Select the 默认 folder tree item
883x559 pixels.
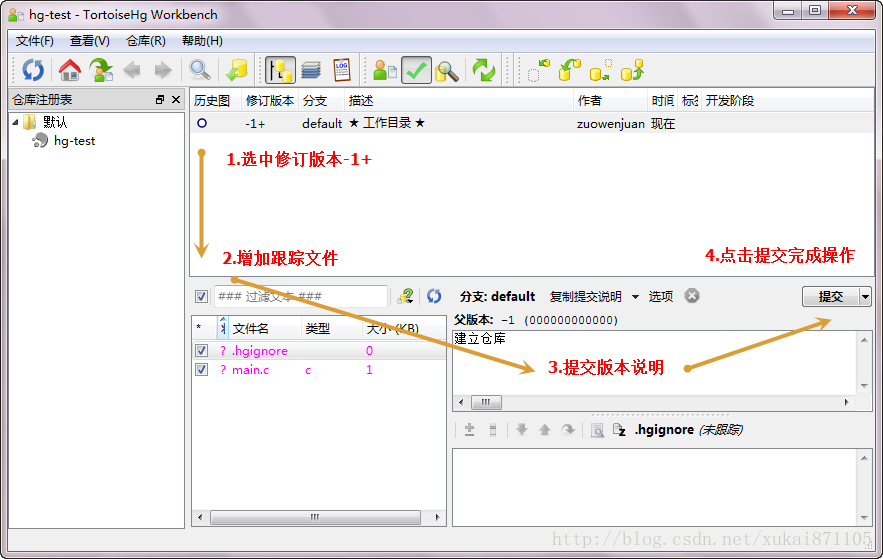pyautogui.click(x=55, y=122)
